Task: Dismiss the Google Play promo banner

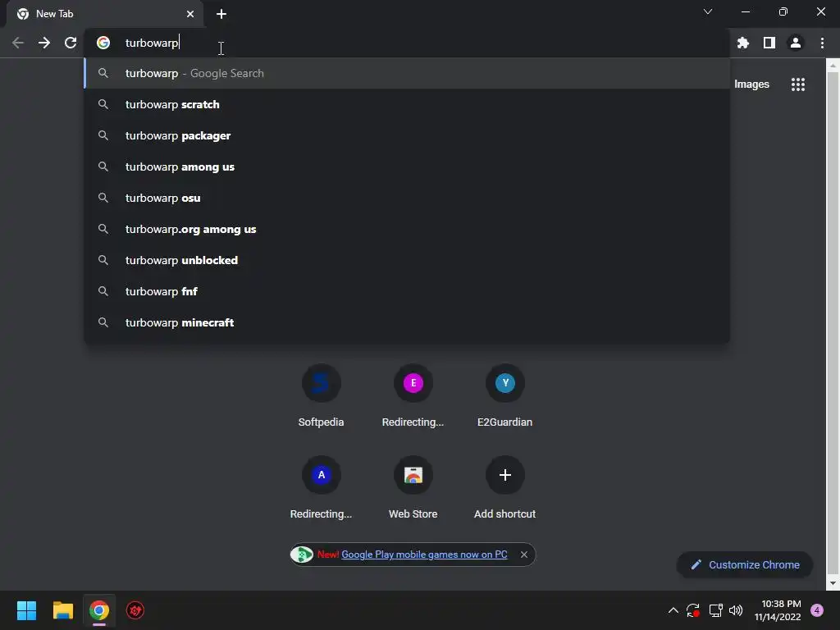Action: point(524,555)
